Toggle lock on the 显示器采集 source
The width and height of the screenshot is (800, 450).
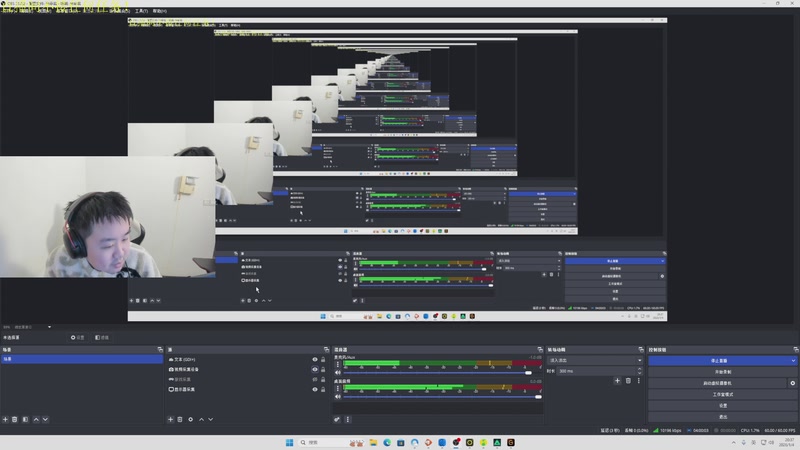click(323, 389)
